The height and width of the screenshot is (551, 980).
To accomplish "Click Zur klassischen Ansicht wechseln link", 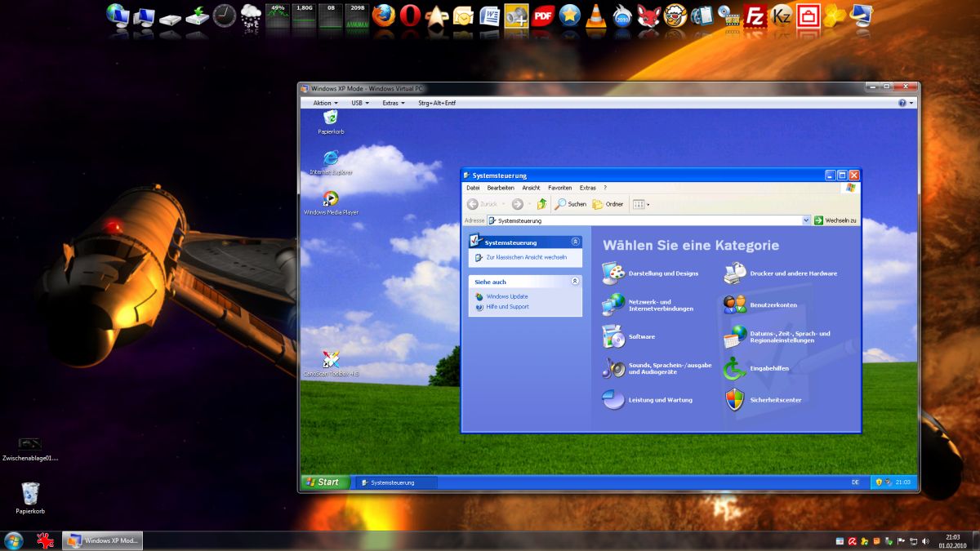I will [x=527, y=257].
